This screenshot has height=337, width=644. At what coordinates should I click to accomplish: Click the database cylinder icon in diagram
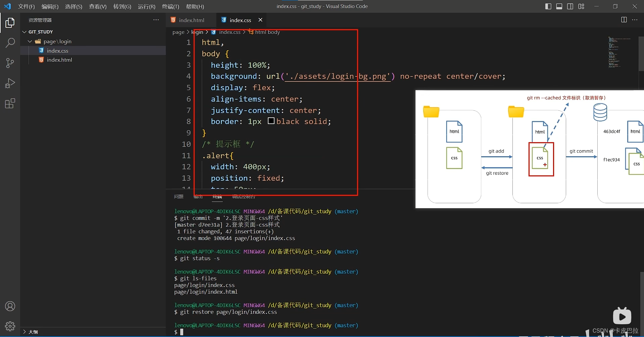click(x=600, y=112)
